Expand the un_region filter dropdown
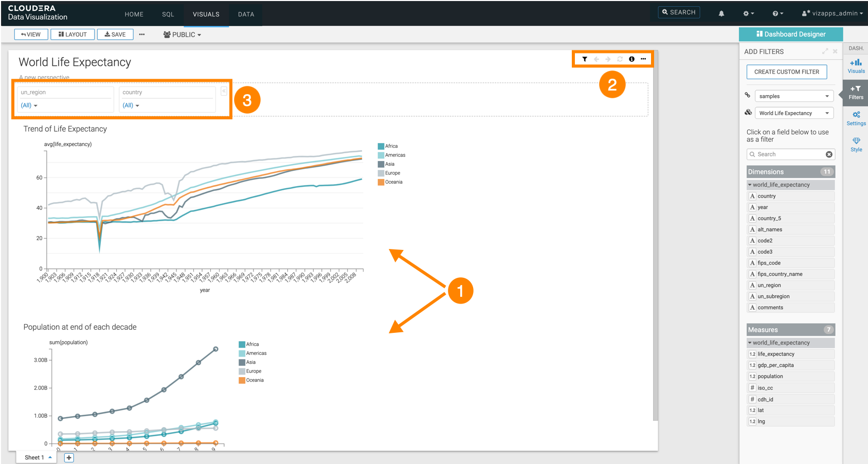This screenshot has width=868, height=464. click(29, 105)
